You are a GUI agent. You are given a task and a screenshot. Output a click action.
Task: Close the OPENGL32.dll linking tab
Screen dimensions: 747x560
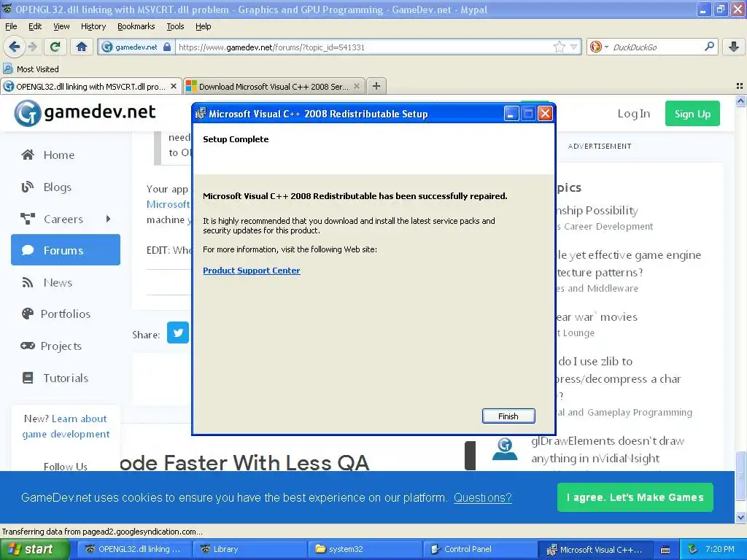174,86
